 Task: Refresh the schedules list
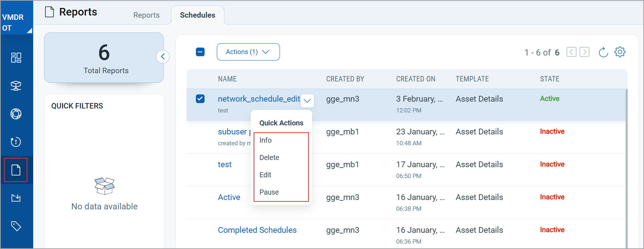(603, 52)
